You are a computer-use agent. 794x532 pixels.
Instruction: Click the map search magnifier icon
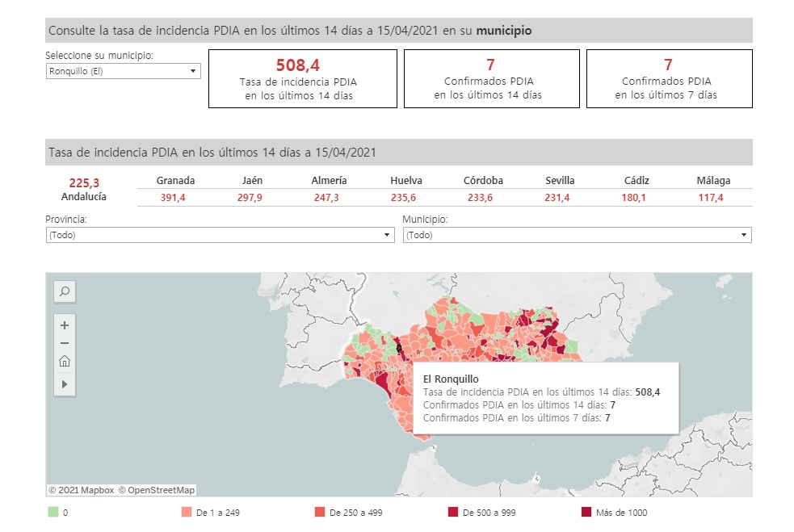65,291
